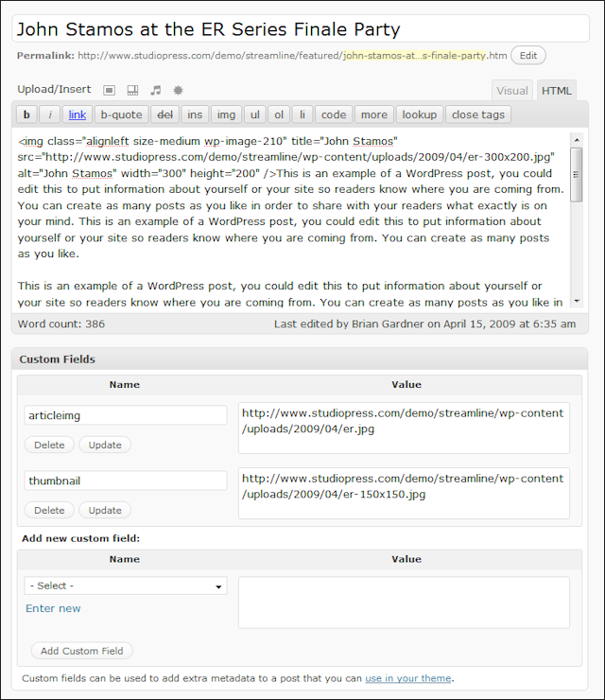The height and width of the screenshot is (700, 605).
Task: Click the Word count: 386 text
Action: (x=61, y=324)
